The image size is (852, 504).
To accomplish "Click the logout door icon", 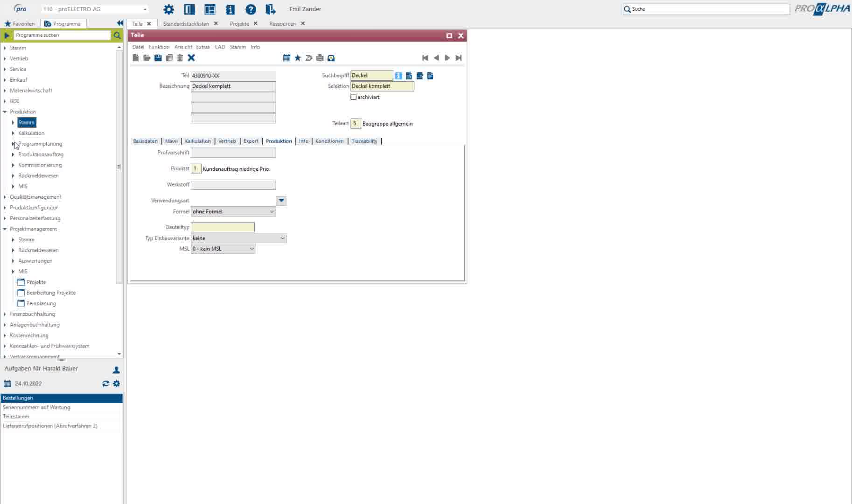I will coord(271,9).
